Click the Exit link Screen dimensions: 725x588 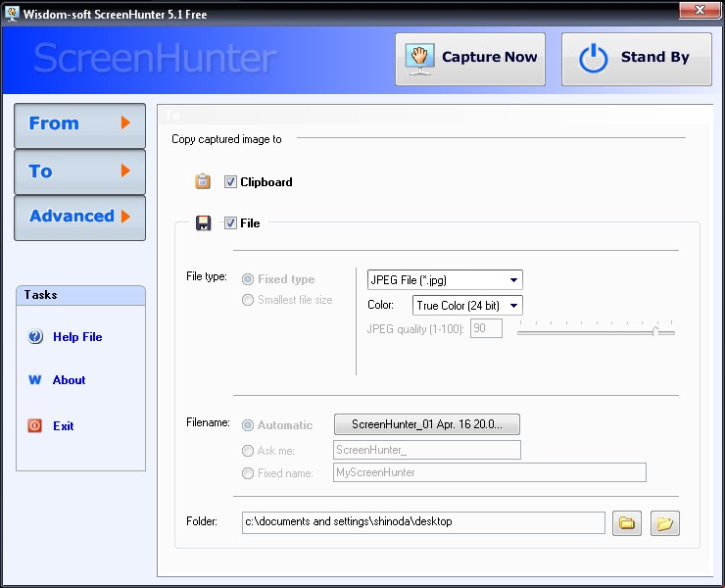pos(64,426)
